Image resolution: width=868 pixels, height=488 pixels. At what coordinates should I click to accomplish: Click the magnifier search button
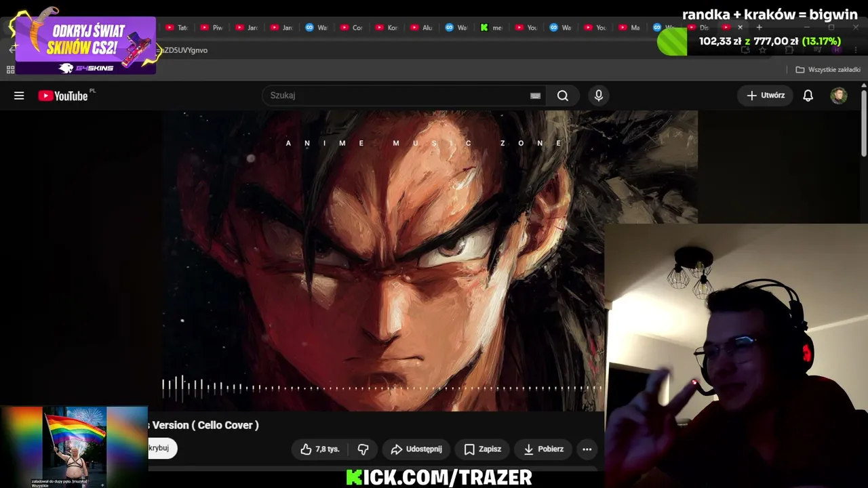pos(563,96)
